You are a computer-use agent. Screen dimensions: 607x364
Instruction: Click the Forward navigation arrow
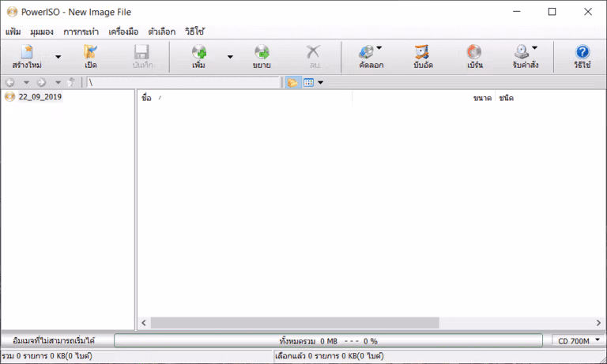(41, 82)
